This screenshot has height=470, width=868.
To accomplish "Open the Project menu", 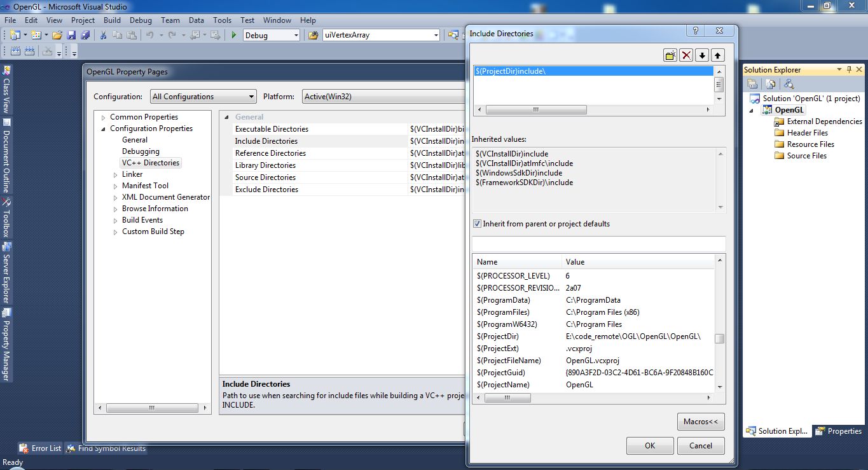I will [83, 20].
